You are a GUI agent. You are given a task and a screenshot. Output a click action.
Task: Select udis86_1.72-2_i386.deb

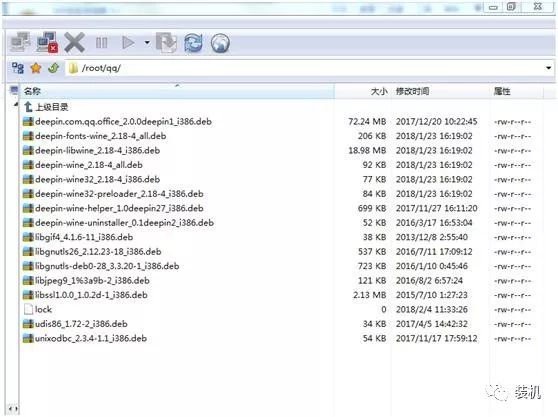pos(81,324)
